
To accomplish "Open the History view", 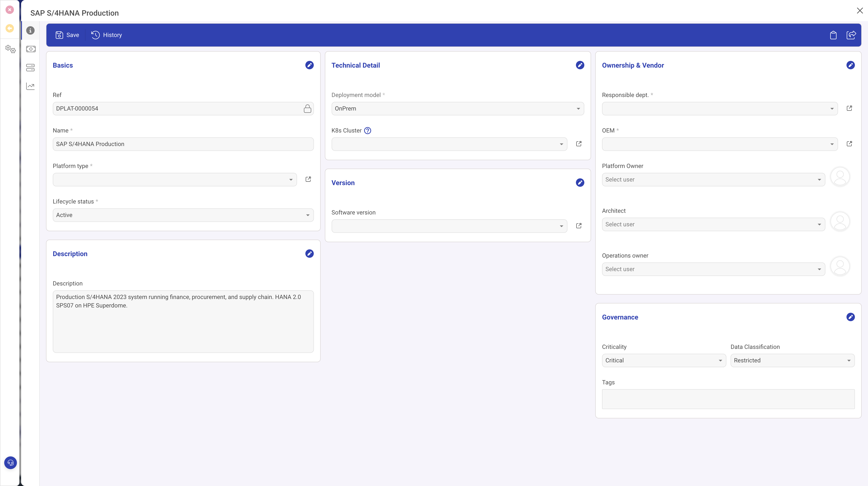I will coord(106,35).
